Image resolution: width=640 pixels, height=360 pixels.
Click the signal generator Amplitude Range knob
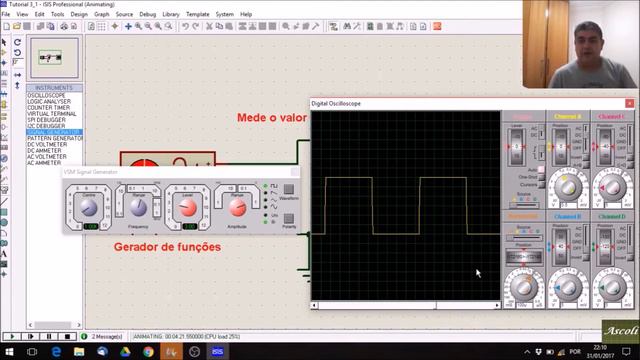tap(237, 207)
